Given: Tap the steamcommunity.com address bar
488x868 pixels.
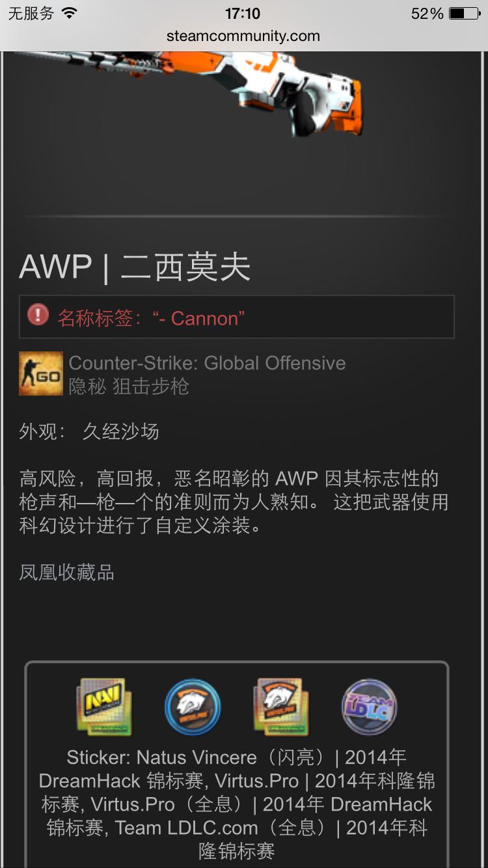Looking at the screenshot, I should pos(243,36).
